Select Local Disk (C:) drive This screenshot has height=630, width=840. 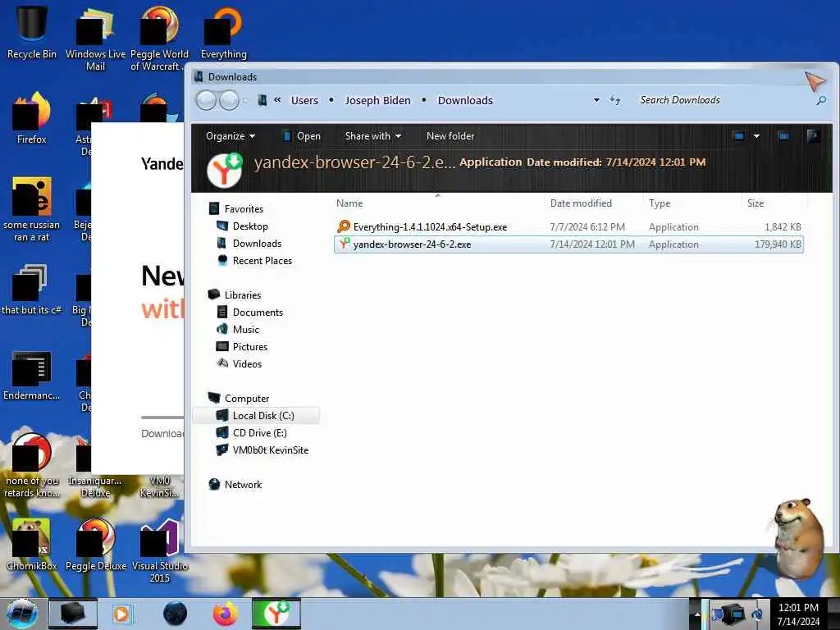[256, 416]
